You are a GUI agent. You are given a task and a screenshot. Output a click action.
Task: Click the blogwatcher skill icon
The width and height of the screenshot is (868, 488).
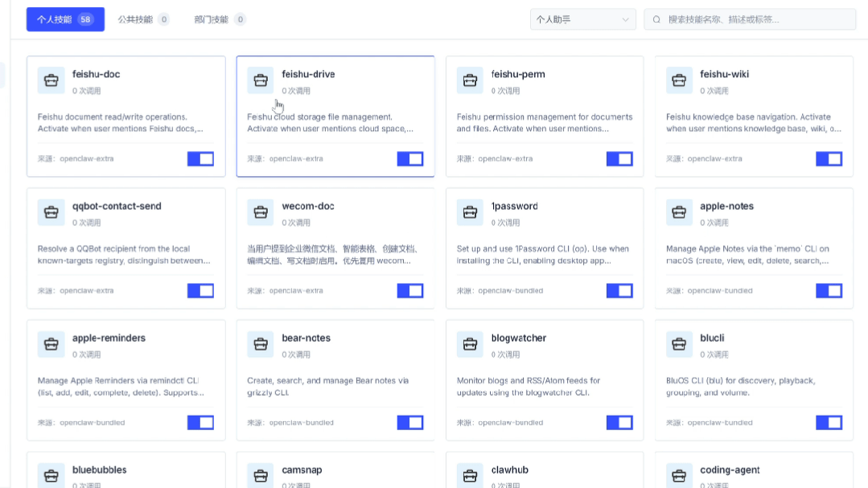click(x=470, y=344)
